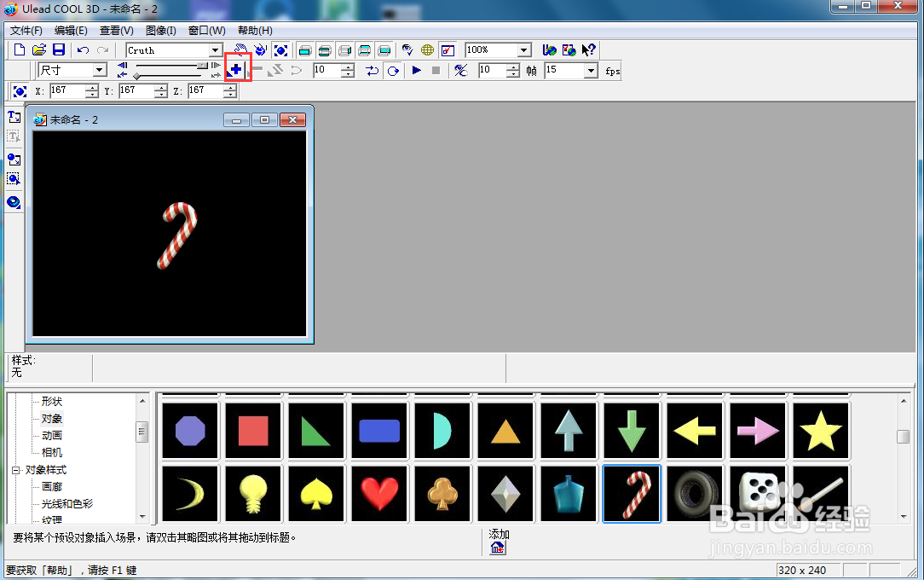Collapse the 对象样式 tree node
Viewport: 924px width, 580px height.
16,470
